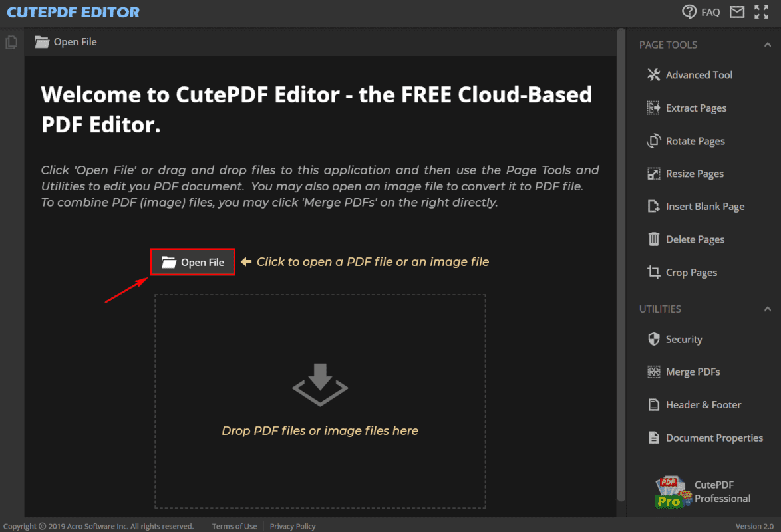Click the Insert Blank Page icon
The height and width of the screenshot is (532, 781).
click(x=653, y=206)
